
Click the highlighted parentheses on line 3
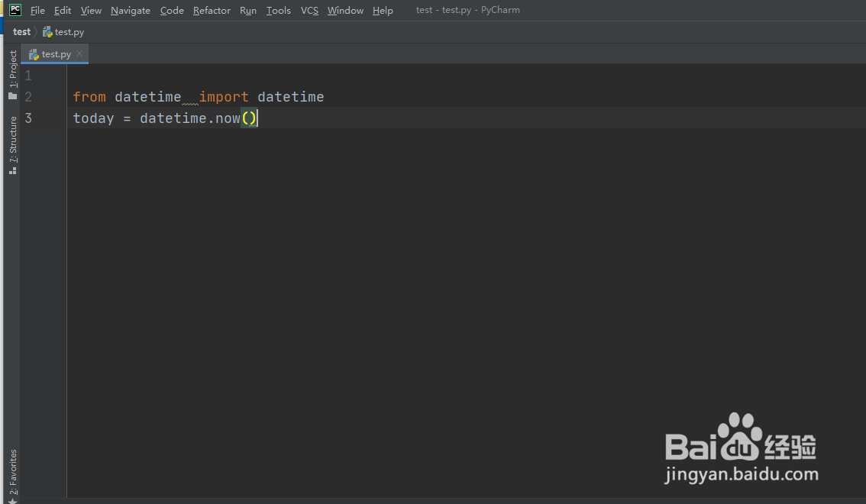249,118
